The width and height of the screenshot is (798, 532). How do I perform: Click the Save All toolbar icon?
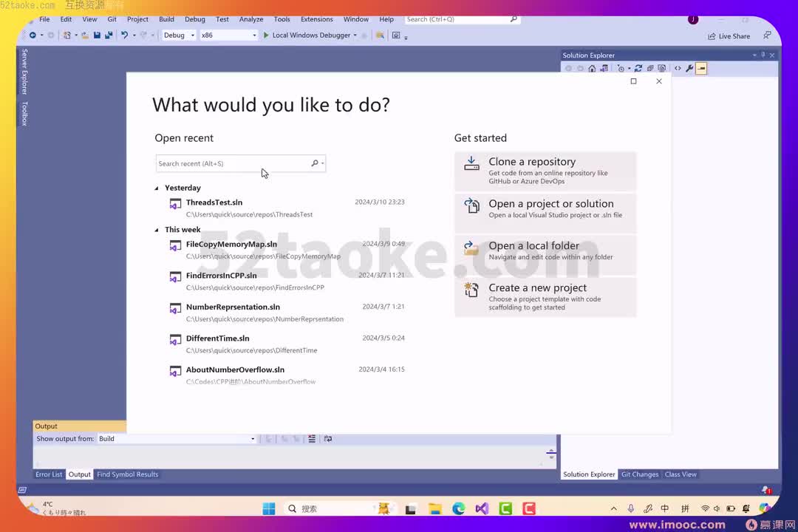(109, 35)
